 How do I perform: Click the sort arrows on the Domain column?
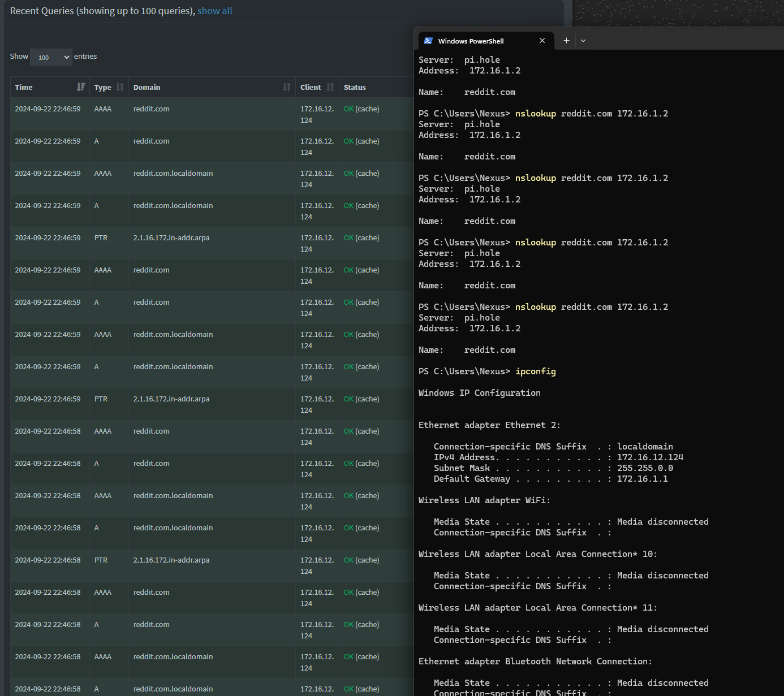(286, 87)
